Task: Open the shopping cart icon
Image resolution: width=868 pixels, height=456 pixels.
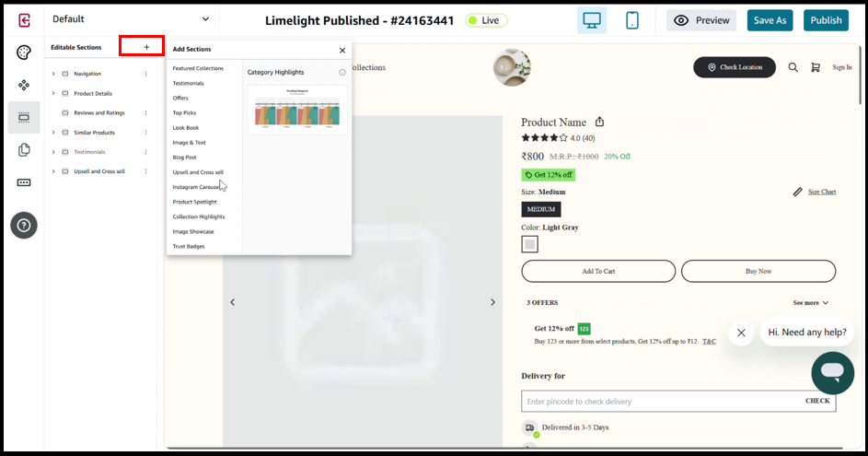Action: (x=816, y=67)
